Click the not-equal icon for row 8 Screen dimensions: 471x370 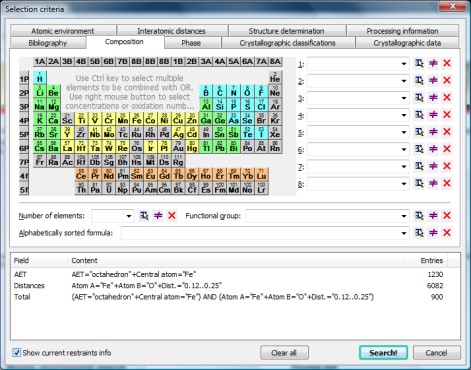point(433,183)
